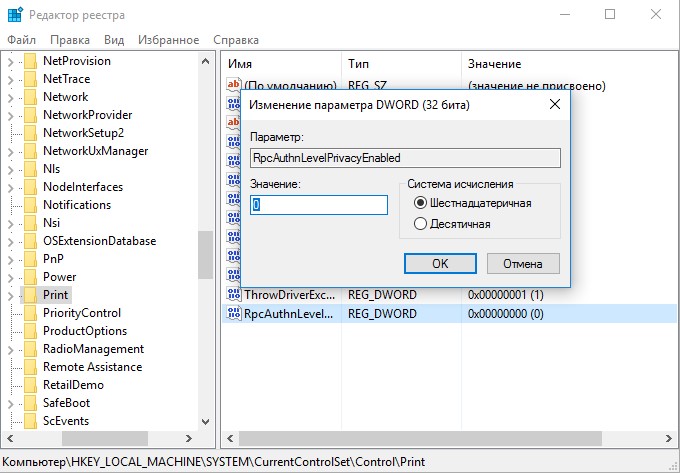Open the Справка menu
This screenshot has height=473, width=680.
click(236, 40)
